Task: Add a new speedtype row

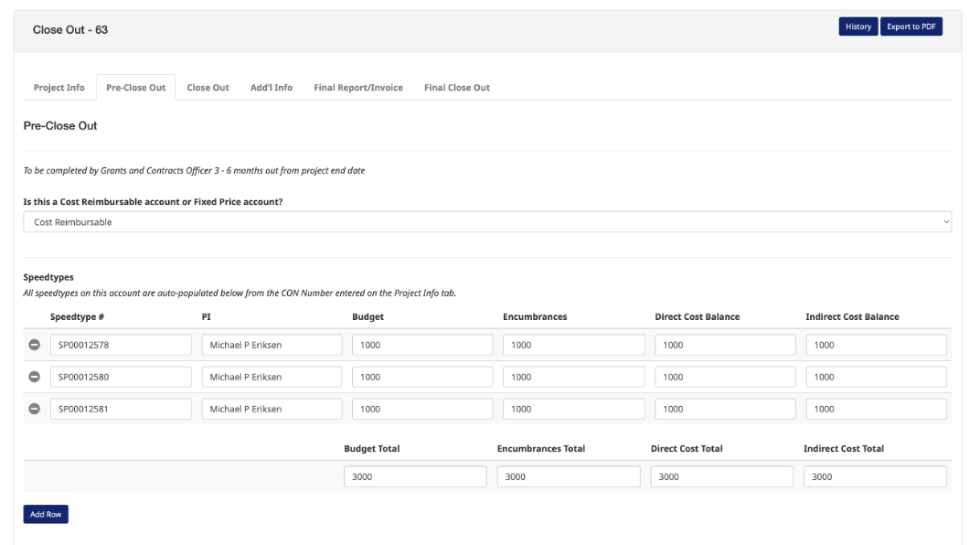Action: click(46, 514)
